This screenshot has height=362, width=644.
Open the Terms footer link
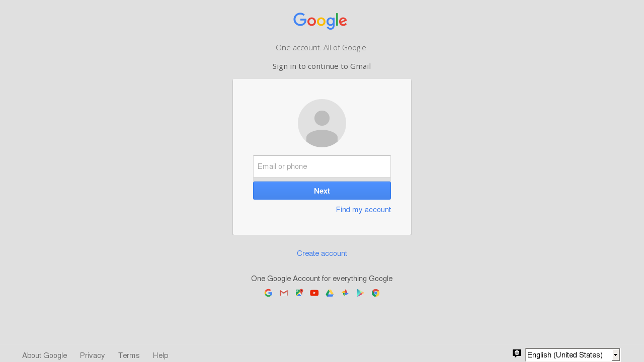(129, 355)
